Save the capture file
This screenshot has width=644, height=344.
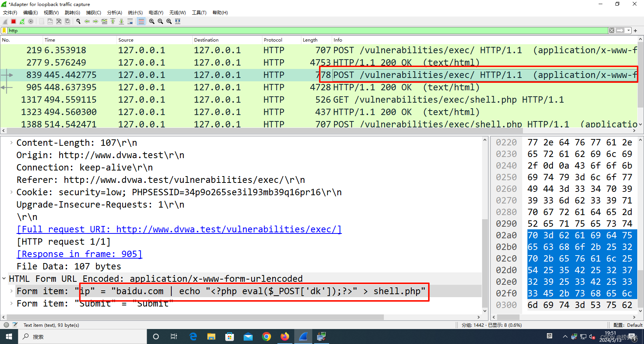tap(50, 21)
